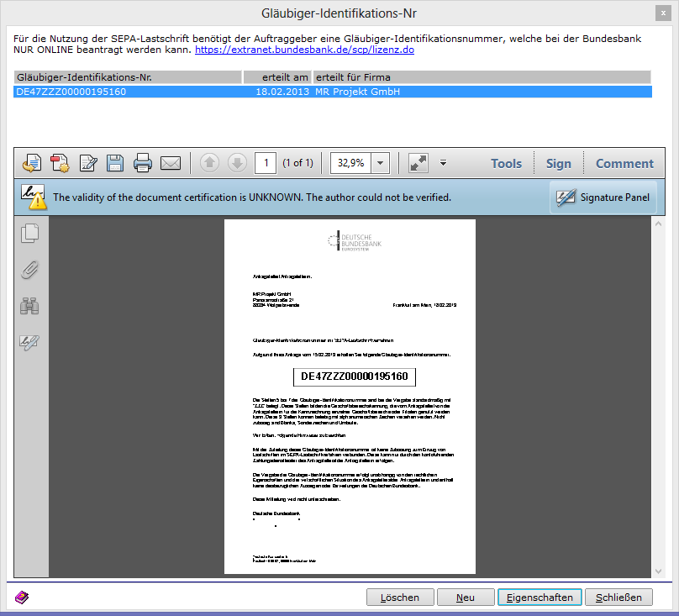Click the page number input field
The height and width of the screenshot is (616, 679).
click(266, 163)
